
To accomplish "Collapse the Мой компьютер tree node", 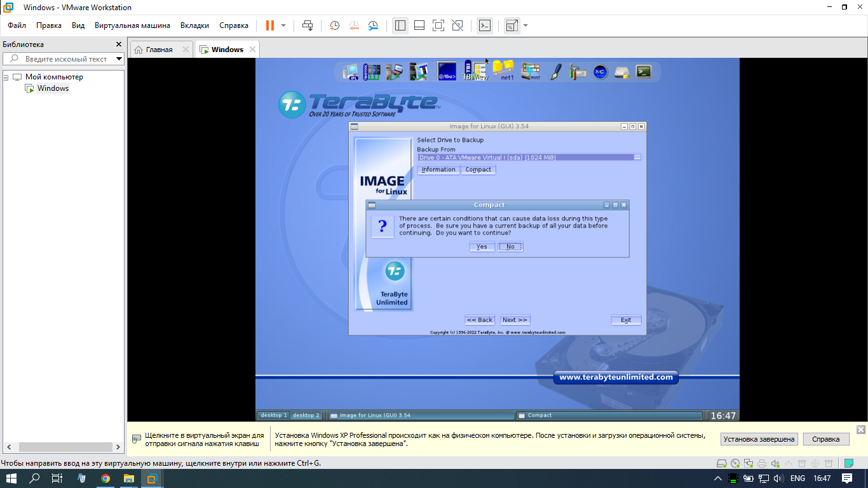I will point(6,77).
